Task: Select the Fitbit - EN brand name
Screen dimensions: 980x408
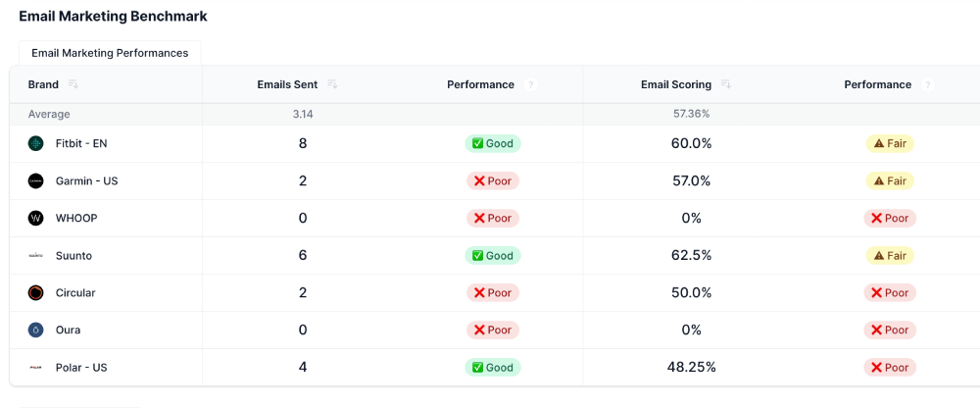Action: coord(81,143)
